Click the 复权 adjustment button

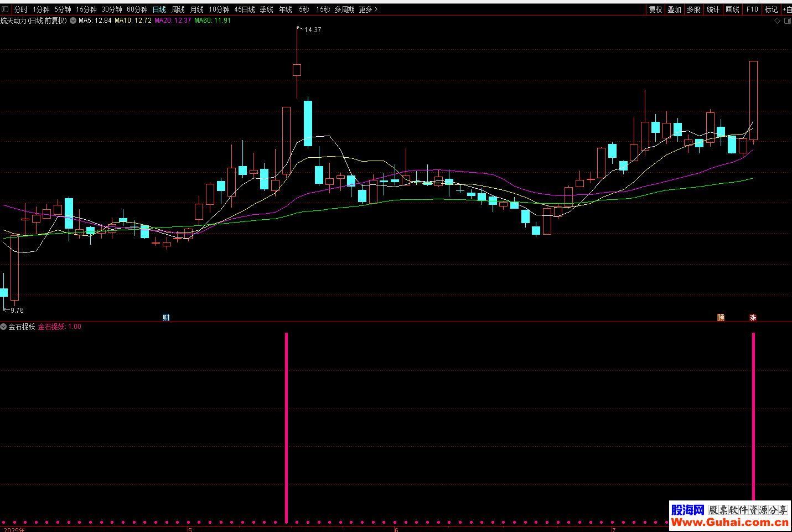pos(656,9)
